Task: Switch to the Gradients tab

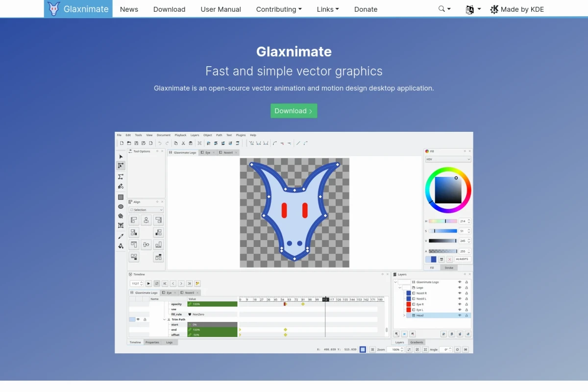Action: coord(416,342)
